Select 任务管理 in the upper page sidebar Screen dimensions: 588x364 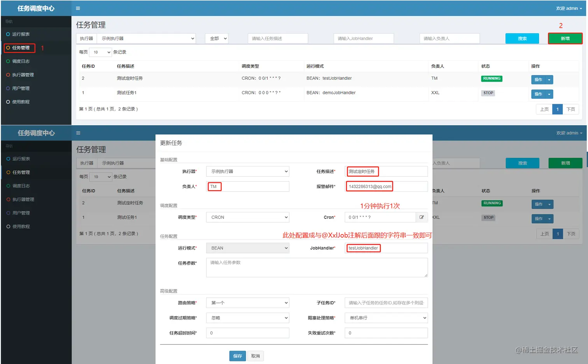tap(21, 48)
